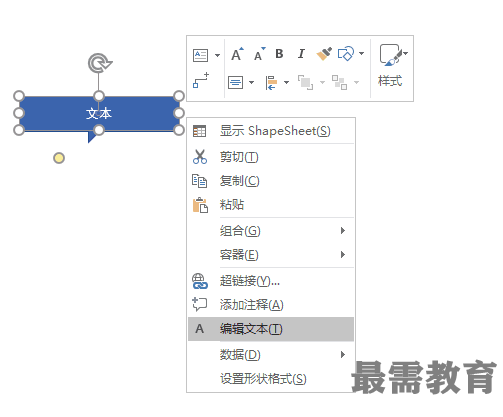Increase font size with the larger A

[x=237, y=54]
